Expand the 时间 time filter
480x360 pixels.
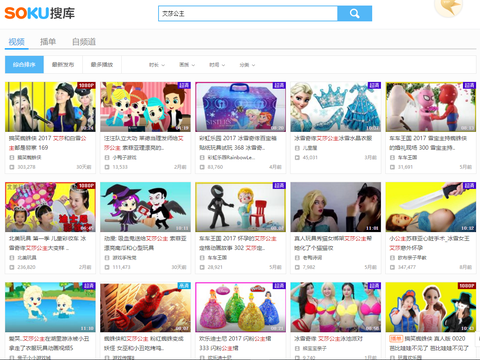tap(217, 65)
